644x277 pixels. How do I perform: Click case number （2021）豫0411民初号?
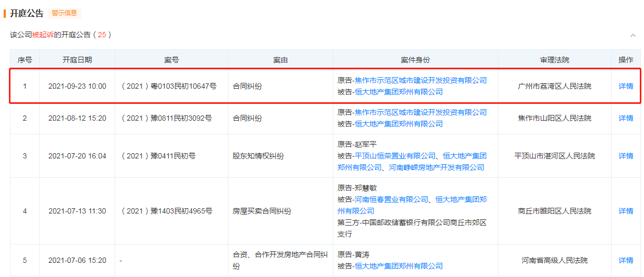coord(157,156)
